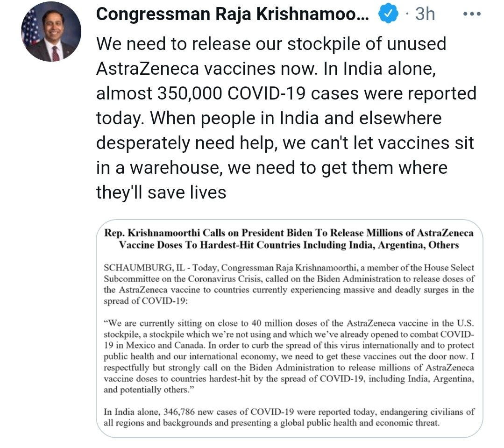The height and width of the screenshot is (448, 504).
Task: Open the "Congressman Raja Krishnamoo…" account name
Action: click(232, 14)
